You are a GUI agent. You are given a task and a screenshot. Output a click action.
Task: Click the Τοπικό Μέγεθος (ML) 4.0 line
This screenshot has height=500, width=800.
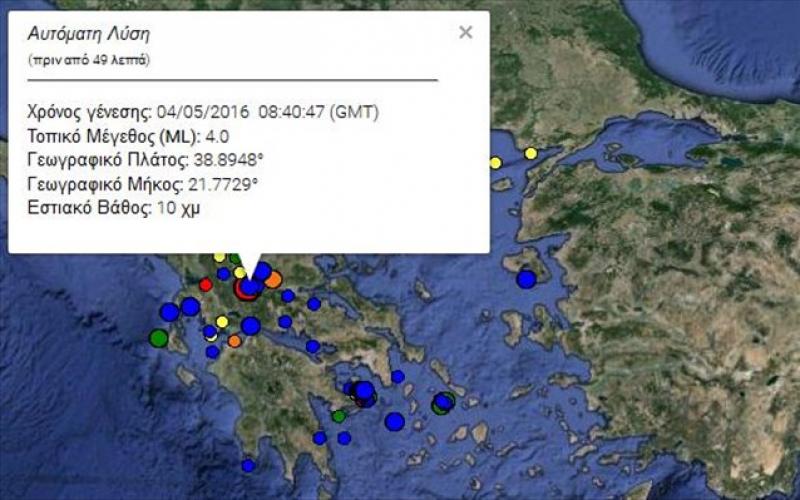(x=128, y=136)
